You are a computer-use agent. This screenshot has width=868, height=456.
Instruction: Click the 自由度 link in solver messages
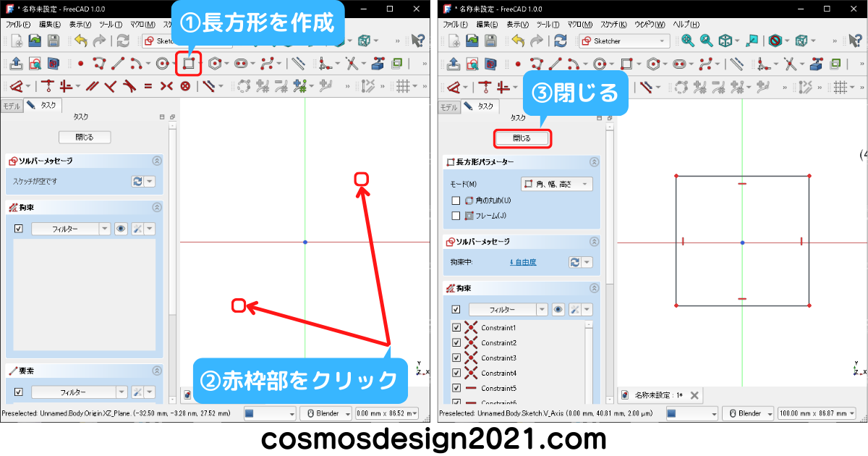coord(523,262)
